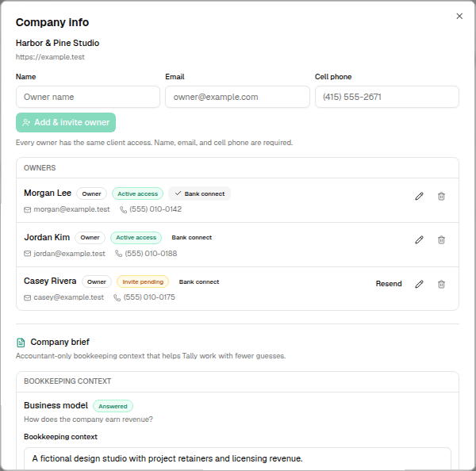Edit Casey Rivera with the pencil icon
The width and height of the screenshot is (476, 471).
tap(419, 284)
